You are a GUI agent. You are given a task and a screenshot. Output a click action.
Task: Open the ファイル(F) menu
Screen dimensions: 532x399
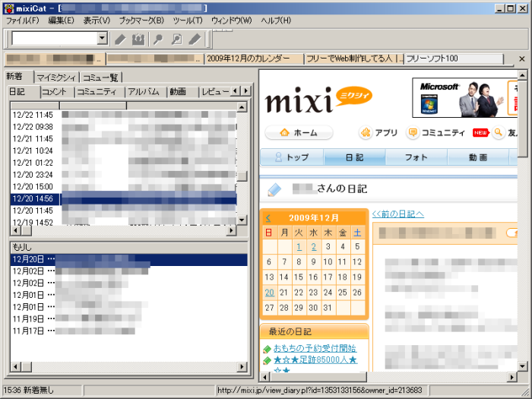click(x=22, y=21)
